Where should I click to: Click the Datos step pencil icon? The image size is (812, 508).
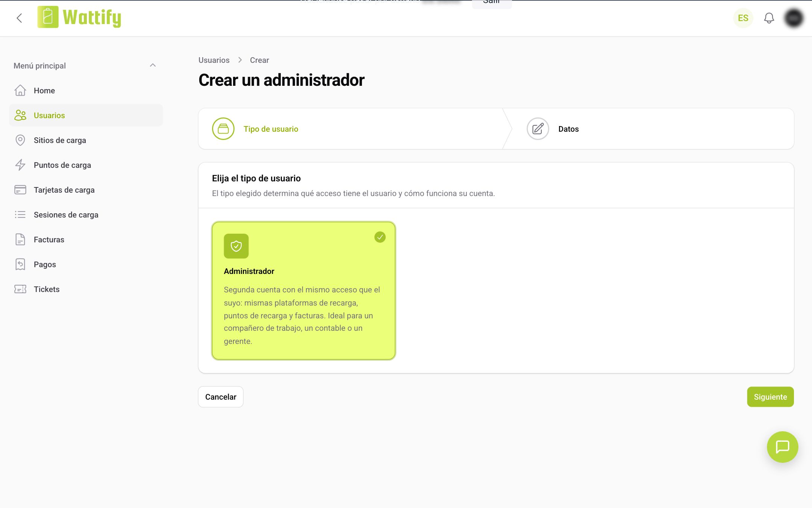(538, 129)
